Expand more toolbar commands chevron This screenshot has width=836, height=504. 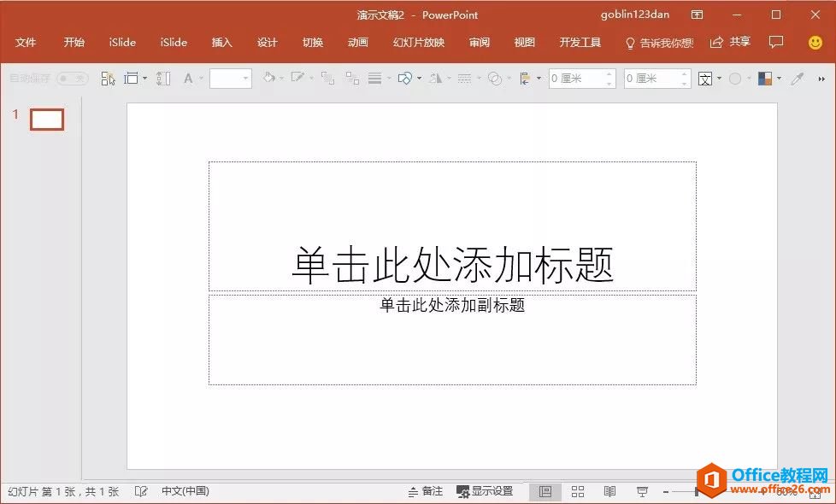tap(821, 79)
